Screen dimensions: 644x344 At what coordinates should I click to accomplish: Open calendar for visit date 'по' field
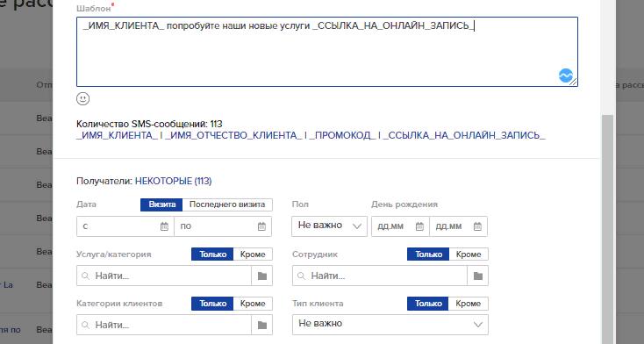261,226
